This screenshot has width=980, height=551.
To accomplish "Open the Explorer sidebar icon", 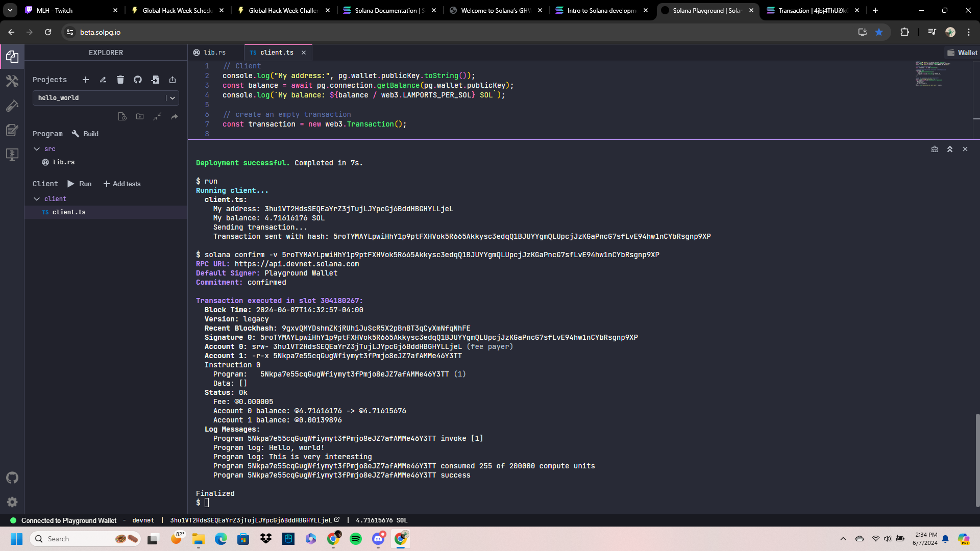I will (x=12, y=57).
